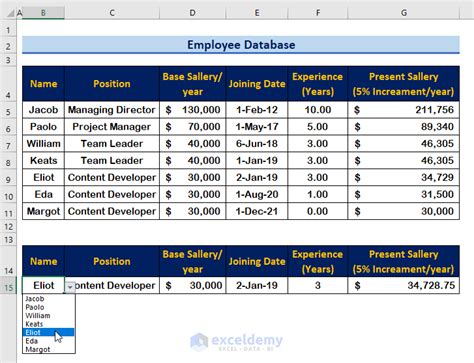Image resolution: width=474 pixels, height=363 pixels.
Task: Click cell with name Jacob in row 5
Action: pyautogui.click(x=43, y=110)
